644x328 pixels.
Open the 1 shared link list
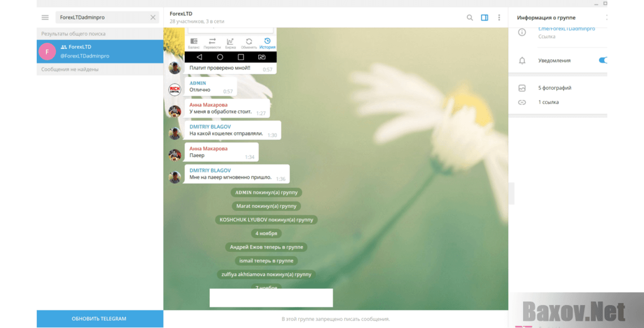tap(548, 102)
